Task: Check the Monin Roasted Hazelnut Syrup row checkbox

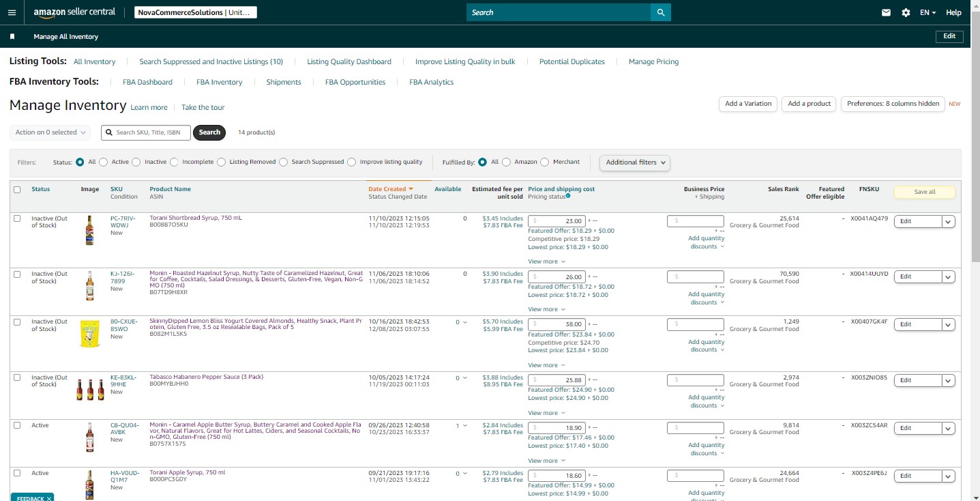Action: click(x=17, y=274)
